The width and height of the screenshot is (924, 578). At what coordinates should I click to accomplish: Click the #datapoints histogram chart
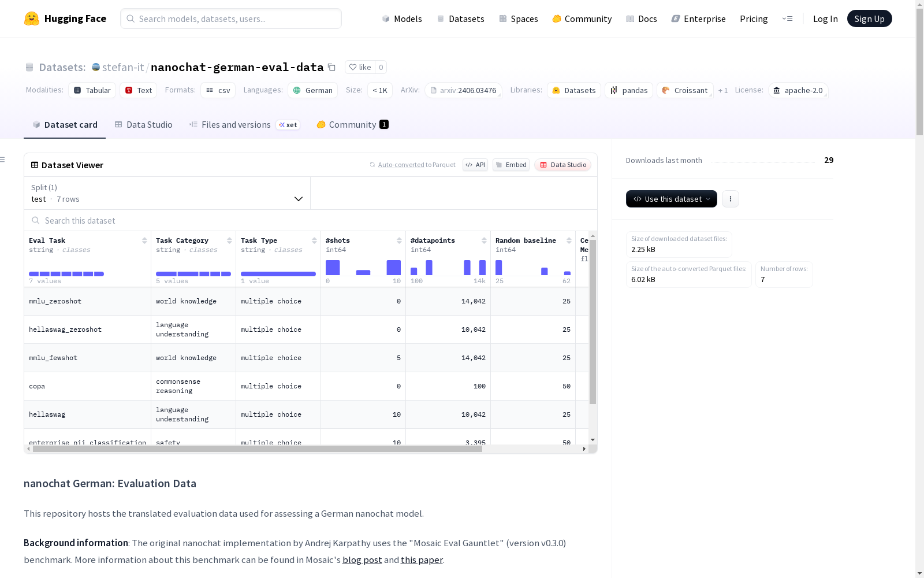448,268
